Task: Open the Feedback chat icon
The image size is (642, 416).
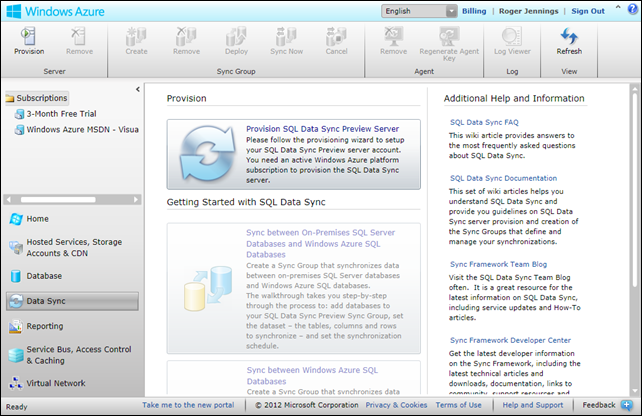Action: [x=626, y=405]
